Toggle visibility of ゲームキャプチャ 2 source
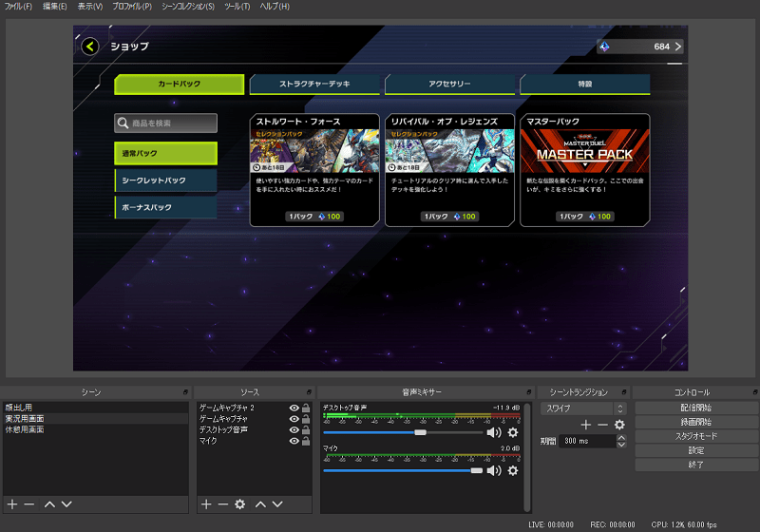 tap(294, 408)
